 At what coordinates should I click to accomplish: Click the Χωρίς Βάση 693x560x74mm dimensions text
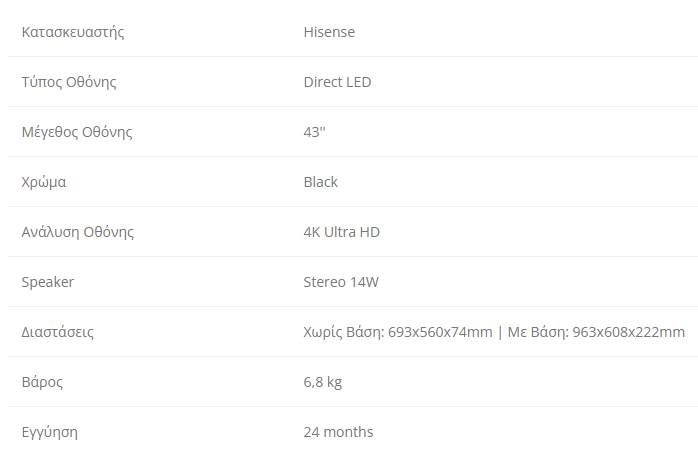click(398, 332)
